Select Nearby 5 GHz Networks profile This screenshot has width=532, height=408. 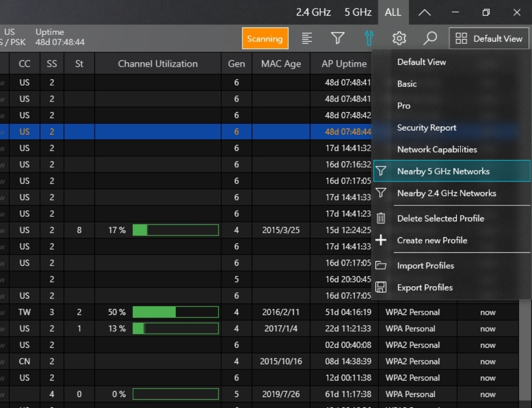tap(443, 171)
